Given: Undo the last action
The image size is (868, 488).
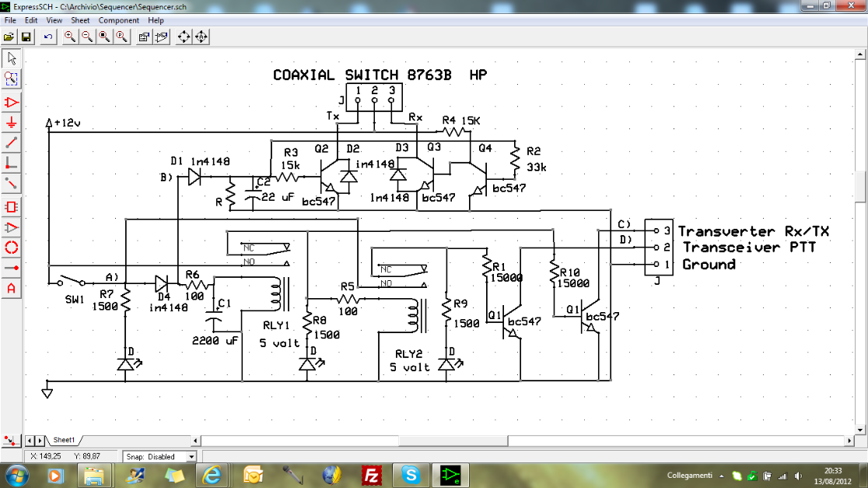Looking at the screenshot, I should 48,37.
